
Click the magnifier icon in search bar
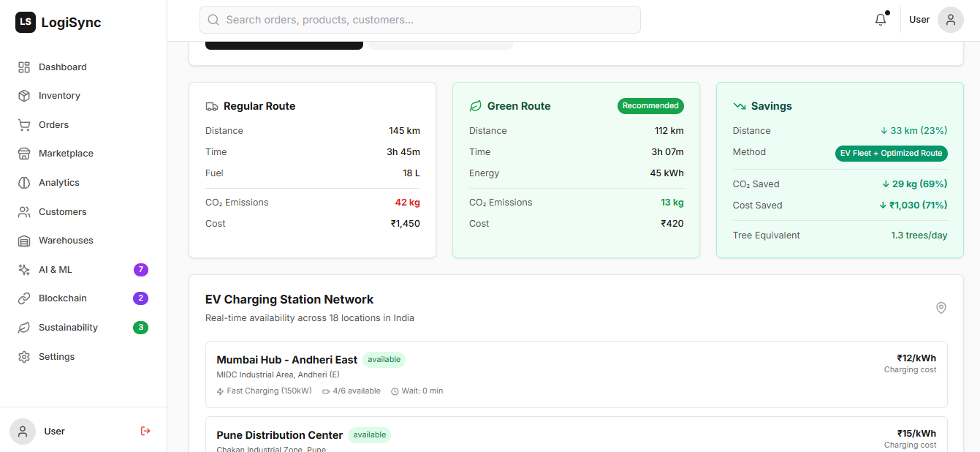213,20
